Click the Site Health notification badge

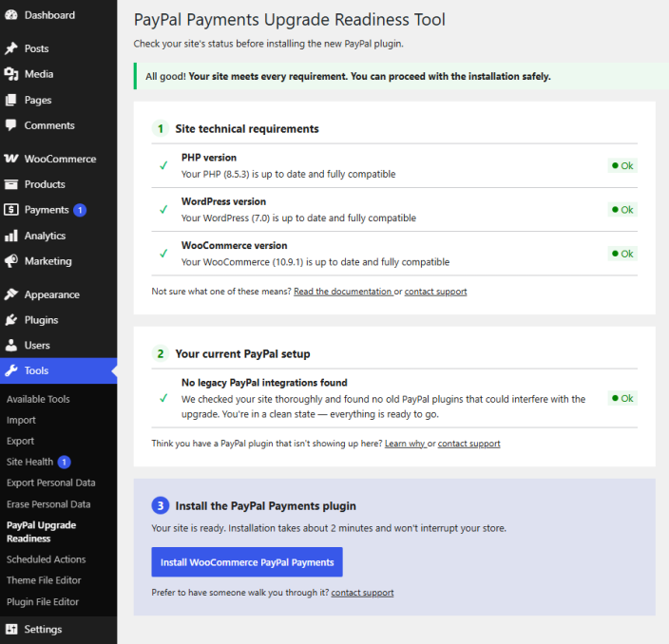pos(64,462)
